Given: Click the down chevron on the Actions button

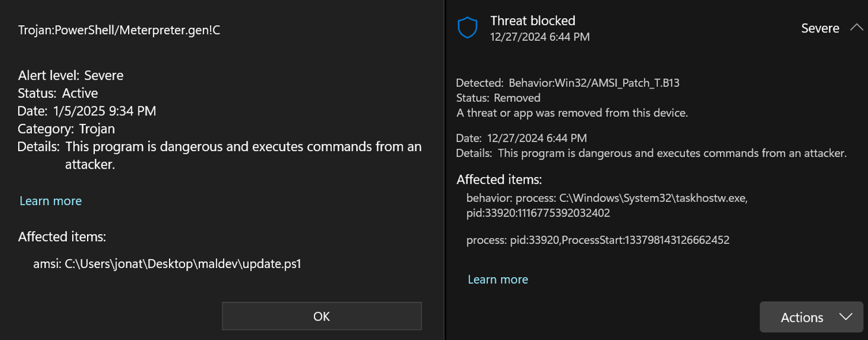Looking at the screenshot, I should [x=845, y=317].
